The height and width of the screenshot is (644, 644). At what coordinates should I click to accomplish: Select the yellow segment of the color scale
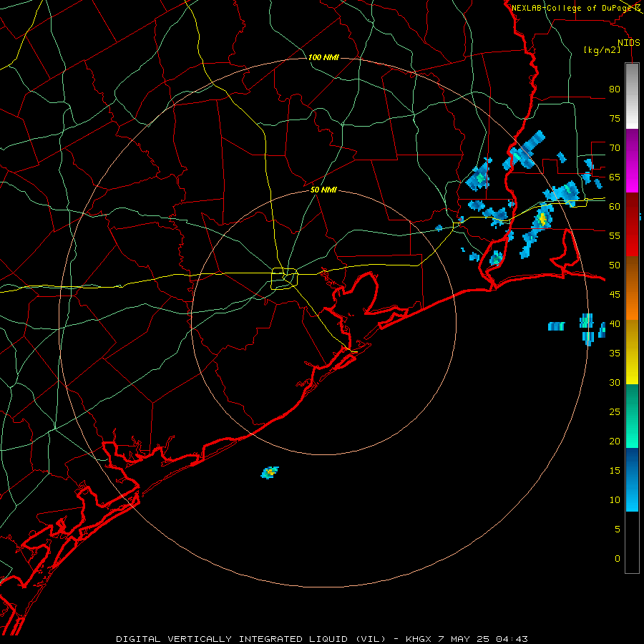(x=632, y=352)
